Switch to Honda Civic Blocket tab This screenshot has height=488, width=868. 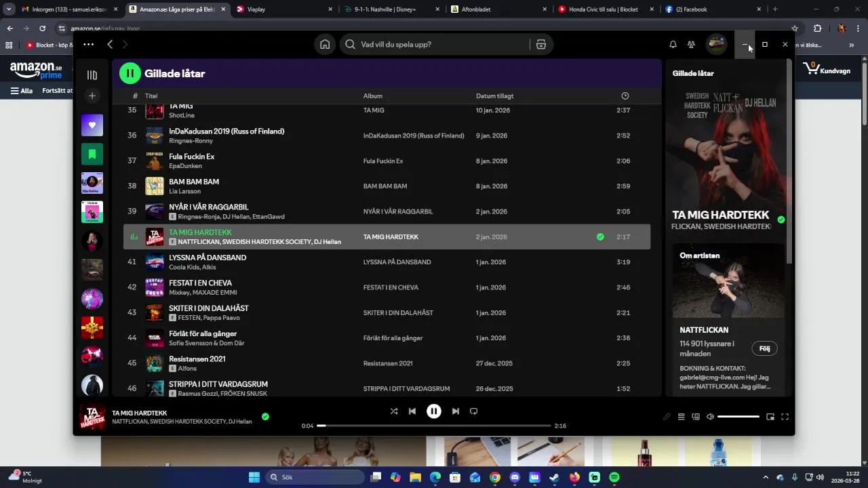click(606, 9)
